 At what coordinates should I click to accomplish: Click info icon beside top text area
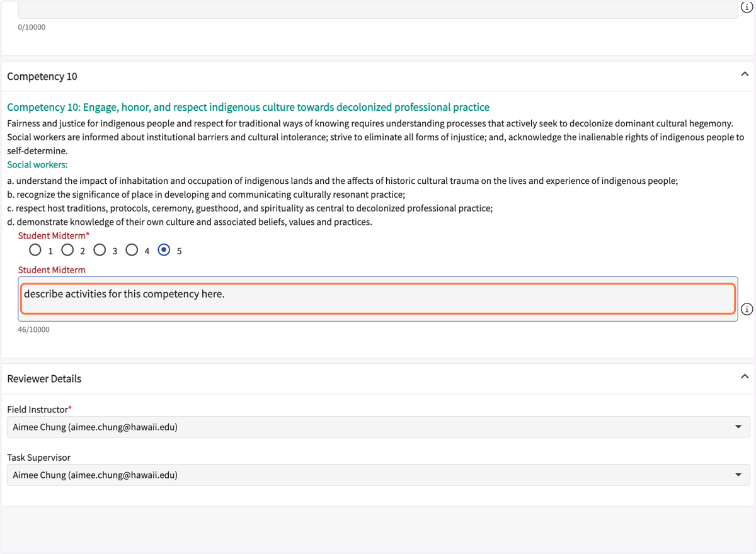[x=747, y=7]
